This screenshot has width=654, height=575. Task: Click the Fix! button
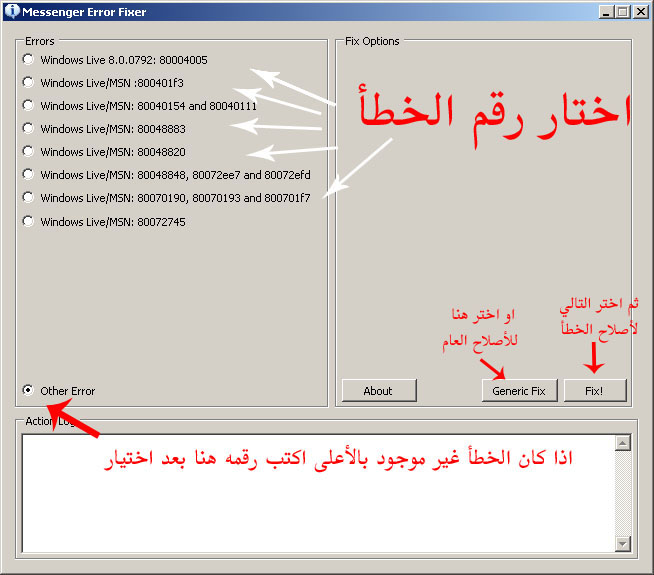coord(594,391)
